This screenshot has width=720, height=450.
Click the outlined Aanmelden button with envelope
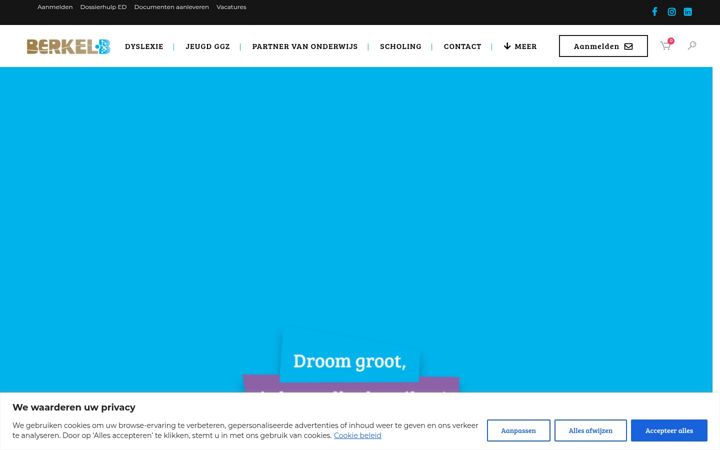coord(603,46)
